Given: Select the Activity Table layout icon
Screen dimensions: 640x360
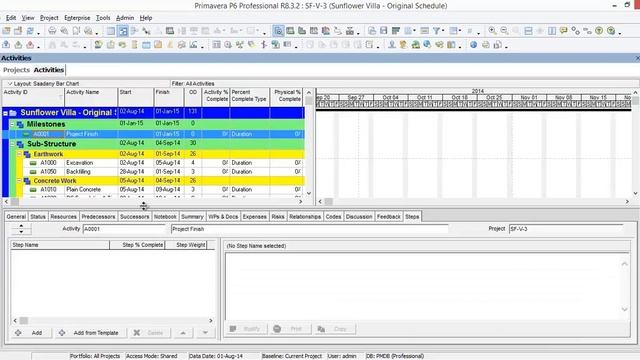Looking at the screenshot, I should (111, 31).
